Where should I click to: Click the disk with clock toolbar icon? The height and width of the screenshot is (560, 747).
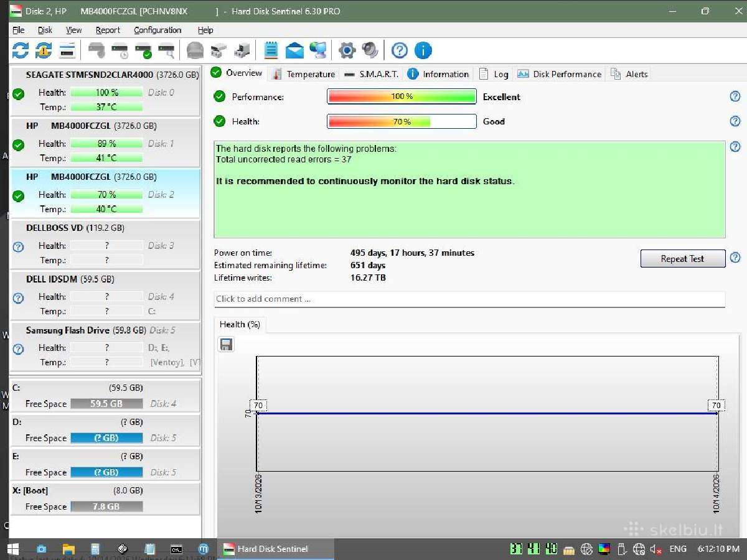tap(120, 50)
